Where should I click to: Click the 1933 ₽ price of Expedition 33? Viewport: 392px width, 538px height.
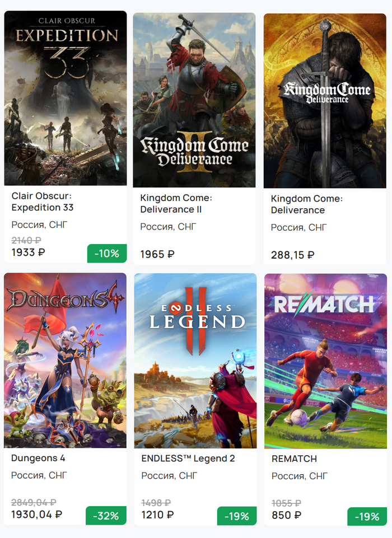coord(28,252)
